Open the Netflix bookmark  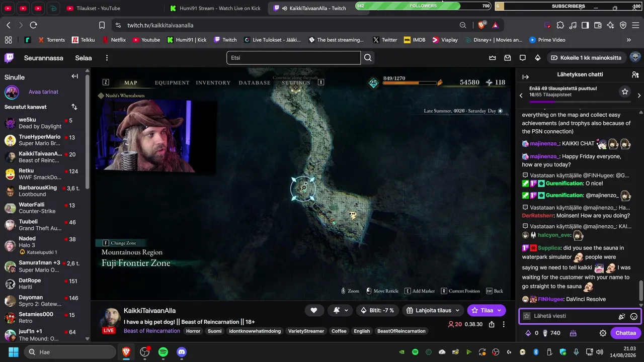114,40
